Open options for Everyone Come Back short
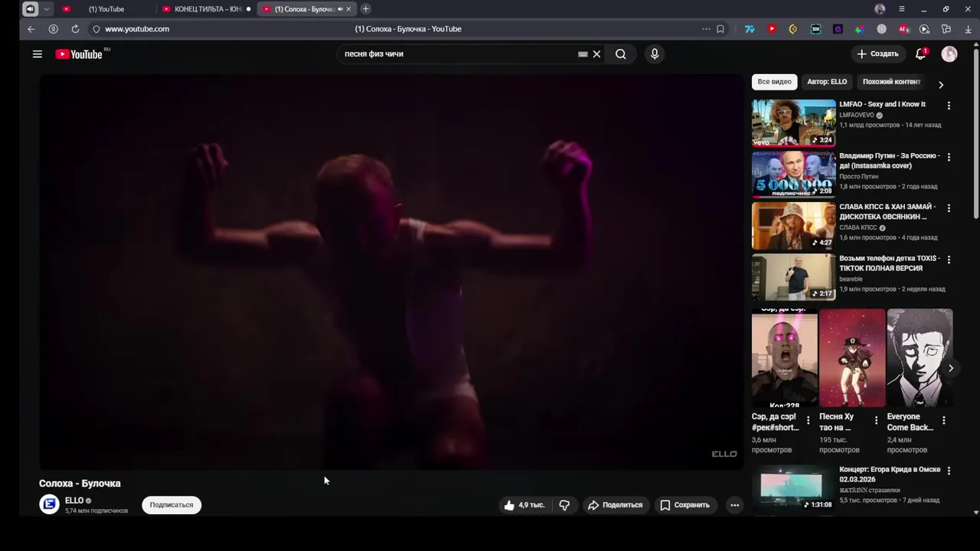This screenshot has height=551, width=980. point(943,420)
